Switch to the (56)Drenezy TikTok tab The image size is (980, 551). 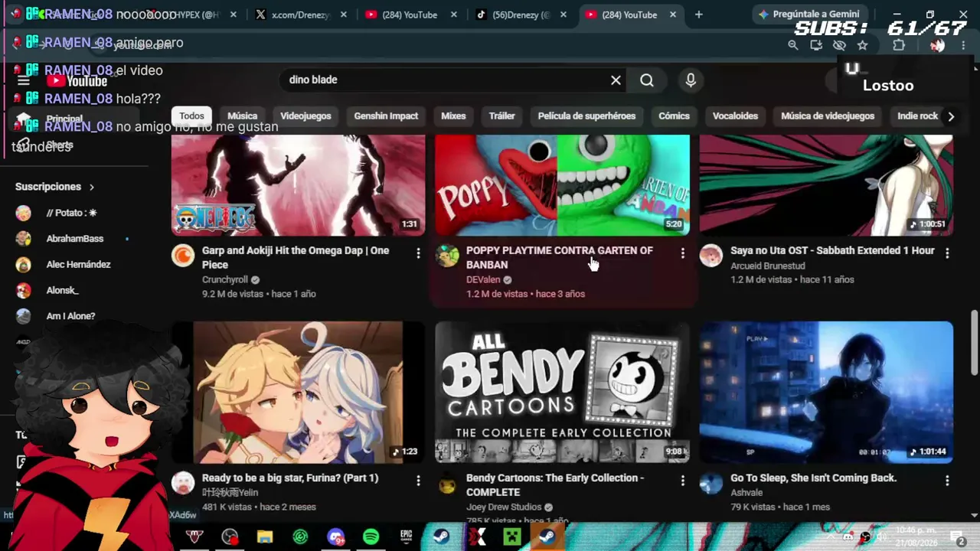click(x=522, y=15)
